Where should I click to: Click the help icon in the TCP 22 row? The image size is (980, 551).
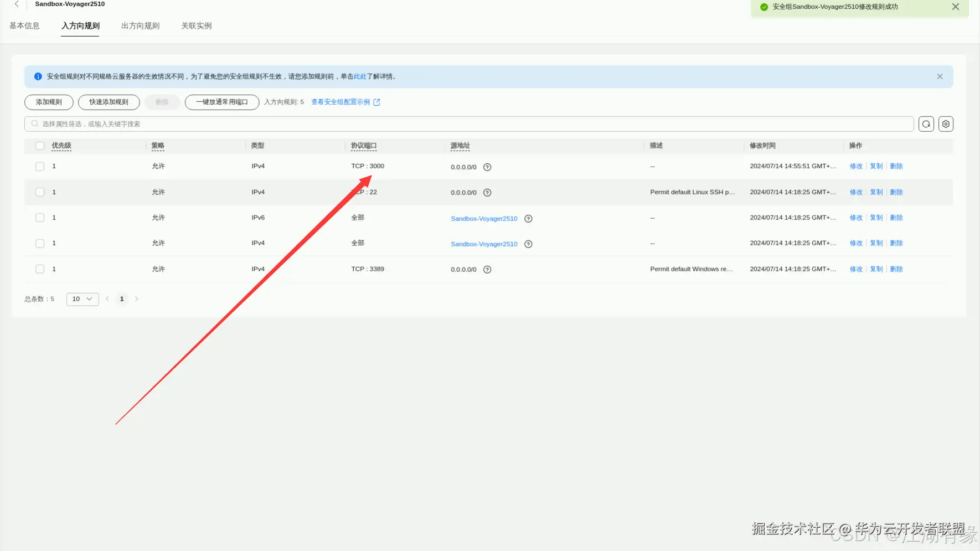[x=487, y=193]
